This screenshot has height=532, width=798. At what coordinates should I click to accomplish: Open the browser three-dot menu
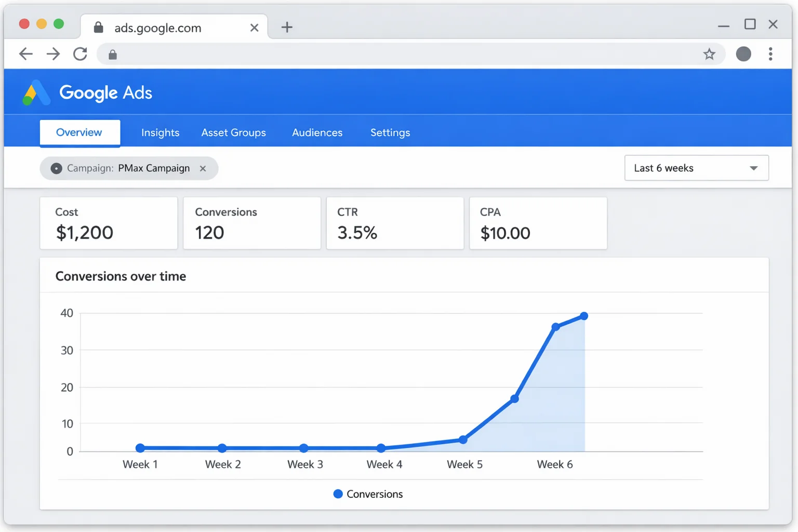[770, 54]
